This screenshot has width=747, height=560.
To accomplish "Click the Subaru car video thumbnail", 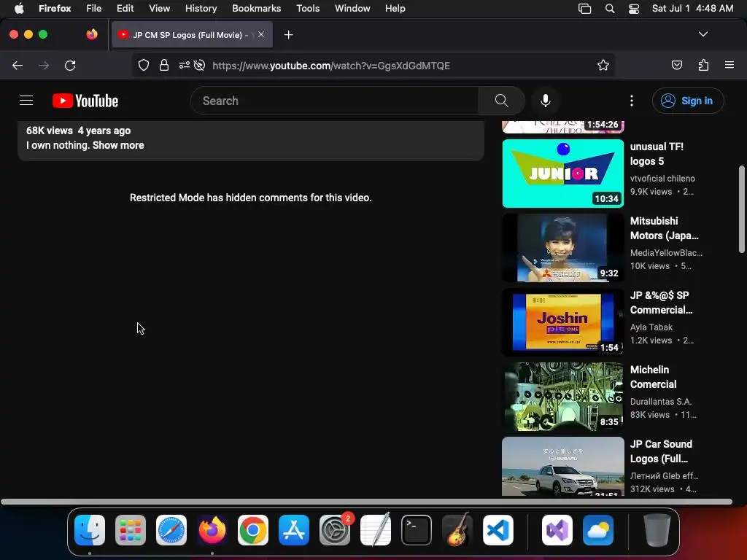I will click(x=562, y=466).
